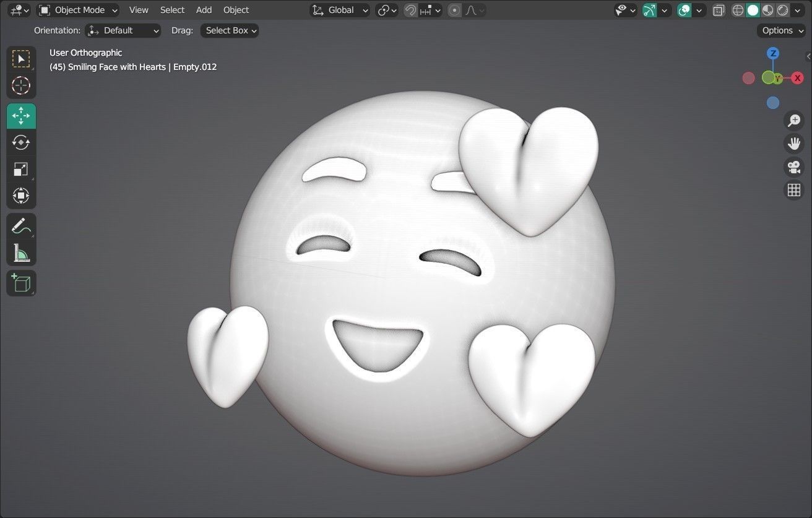The width and height of the screenshot is (812, 518).
Task: Click the blue Z axis gizmo ball
Action: click(x=773, y=53)
